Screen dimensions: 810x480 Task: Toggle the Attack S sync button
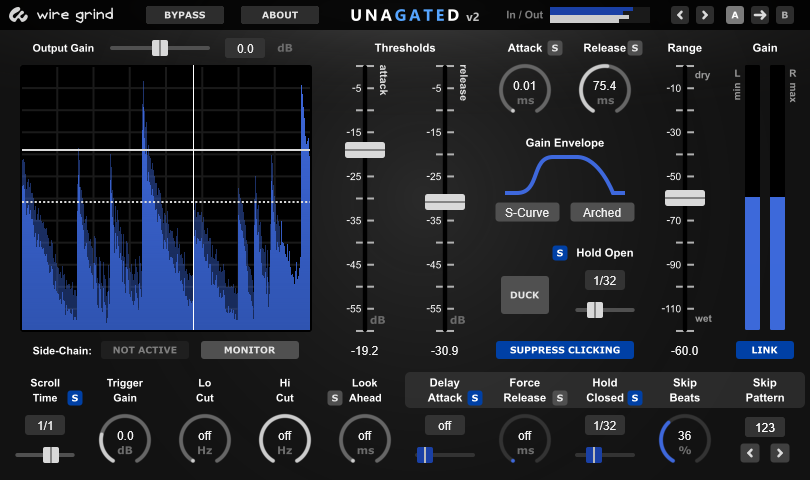click(555, 48)
